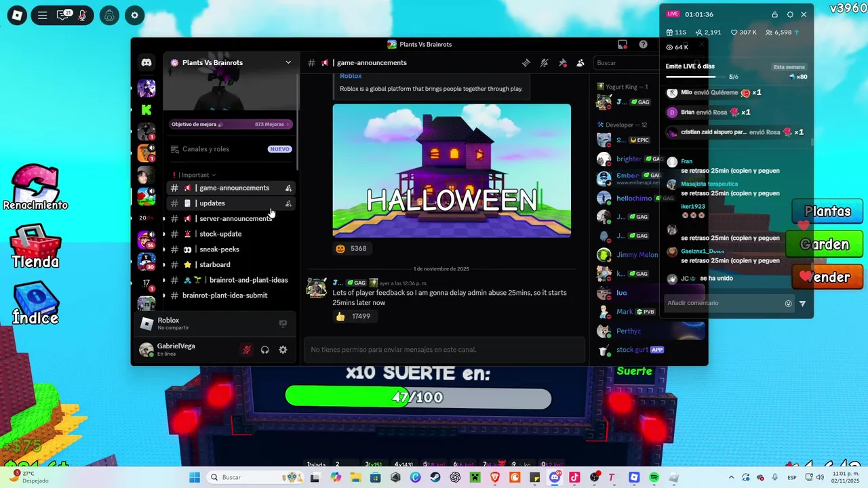868x488 pixels.
Task: Add pumpkin reaction with 5368 count
Action: pos(352,249)
